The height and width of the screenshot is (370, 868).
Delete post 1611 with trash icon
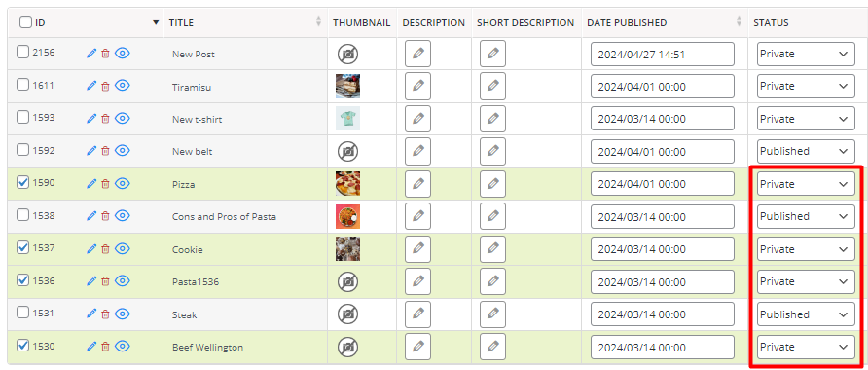coord(106,86)
